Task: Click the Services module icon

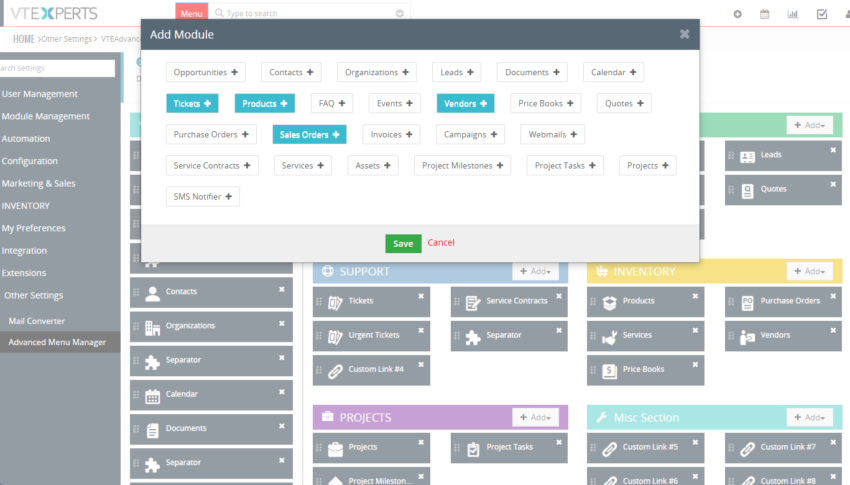Action: point(609,337)
